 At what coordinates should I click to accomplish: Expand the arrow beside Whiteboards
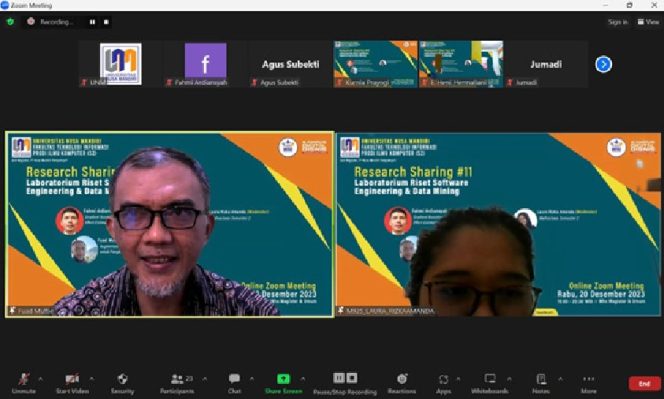(509, 379)
